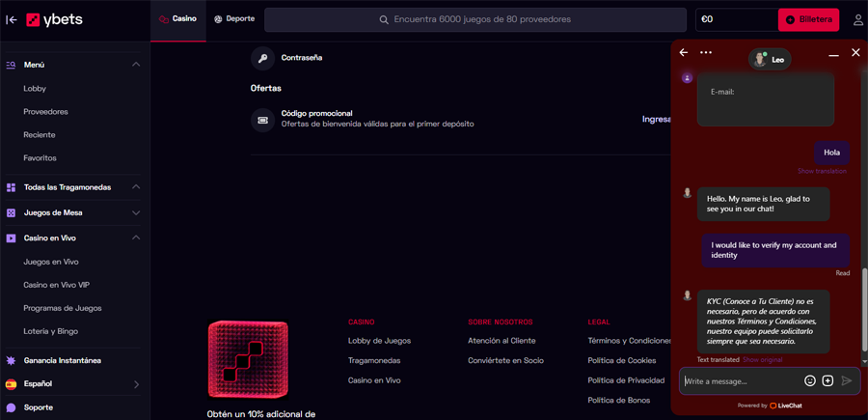Open Reciente in the sidebar
Image resolution: width=868 pixels, height=420 pixels.
point(40,134)
